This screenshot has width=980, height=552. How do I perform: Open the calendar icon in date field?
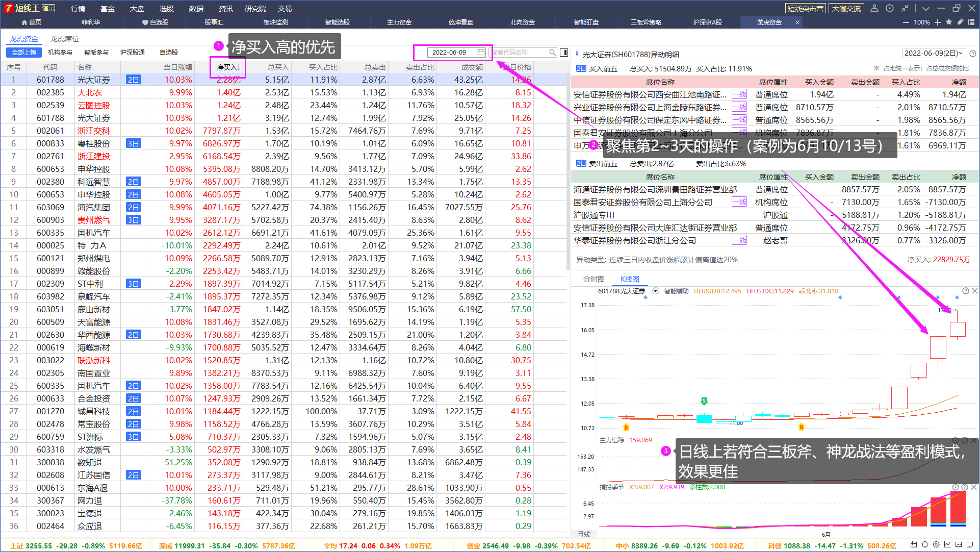coord(481,53)
